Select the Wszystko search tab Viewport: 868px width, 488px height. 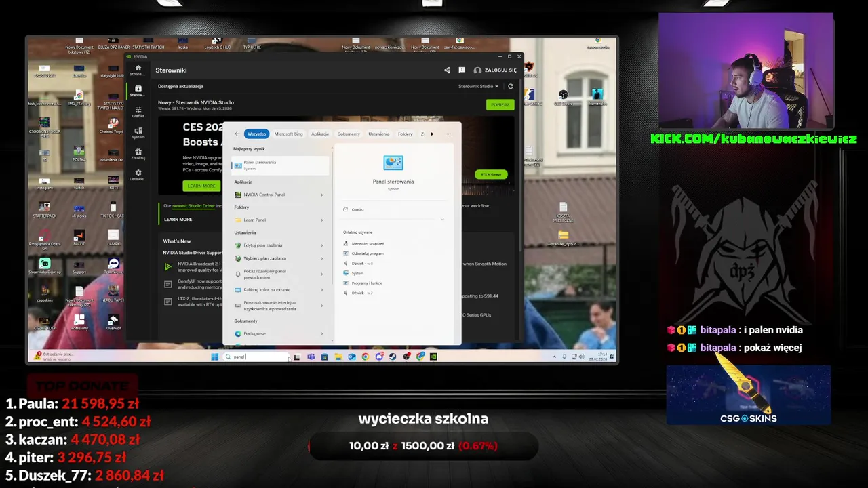pyautogui.click(x=257, y=134)
